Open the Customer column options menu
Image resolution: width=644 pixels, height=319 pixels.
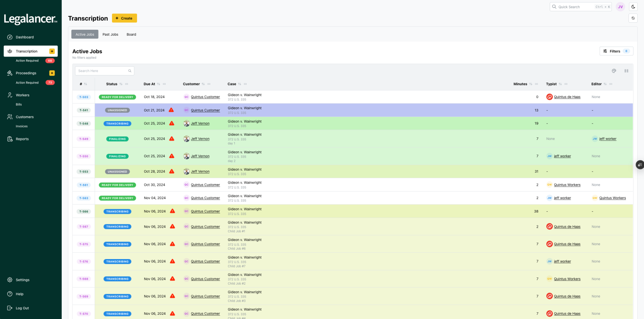point(209,84)
